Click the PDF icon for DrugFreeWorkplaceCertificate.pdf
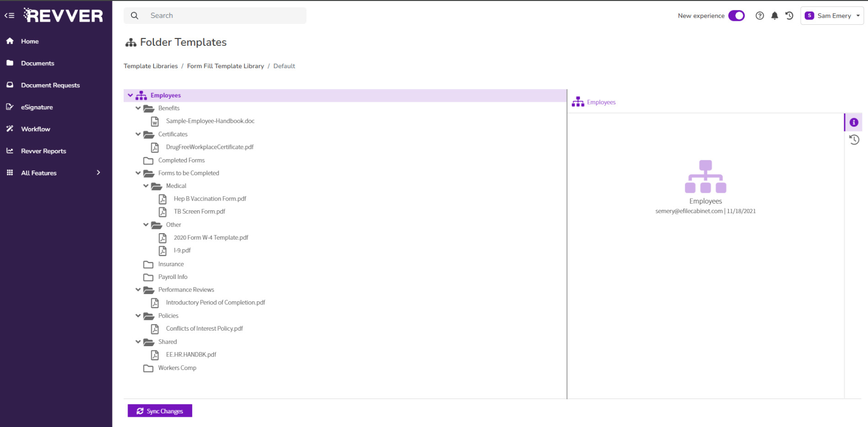868x427 pixels. tap(155, 147)
